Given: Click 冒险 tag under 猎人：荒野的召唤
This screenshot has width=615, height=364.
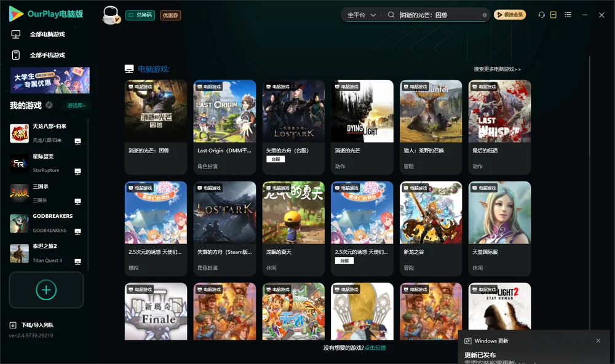Looking at the screenshot, I should [409, 166].
